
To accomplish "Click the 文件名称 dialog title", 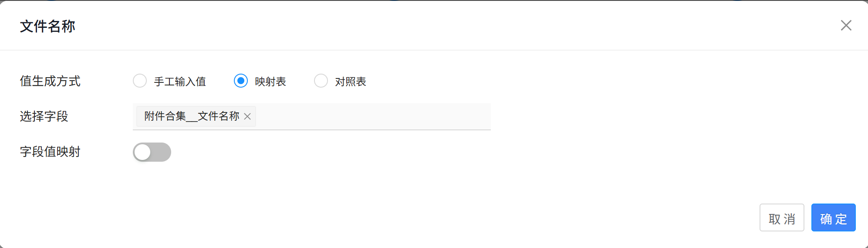I will point(47,26).
